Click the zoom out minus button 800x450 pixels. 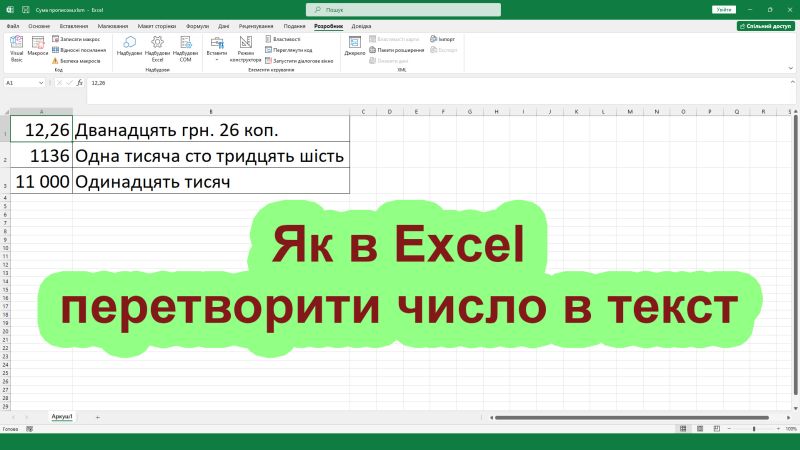pos(729,429)
